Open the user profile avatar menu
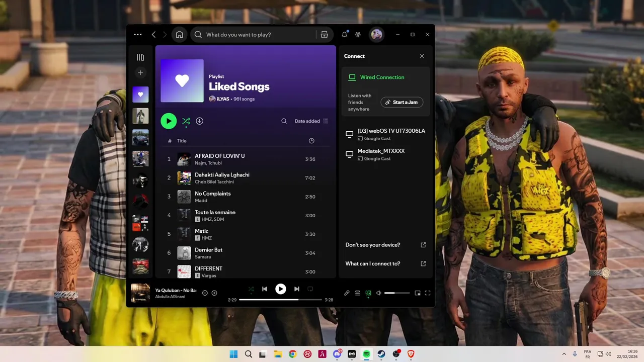This screenshot has width=644, height=362. pos(376,35)
